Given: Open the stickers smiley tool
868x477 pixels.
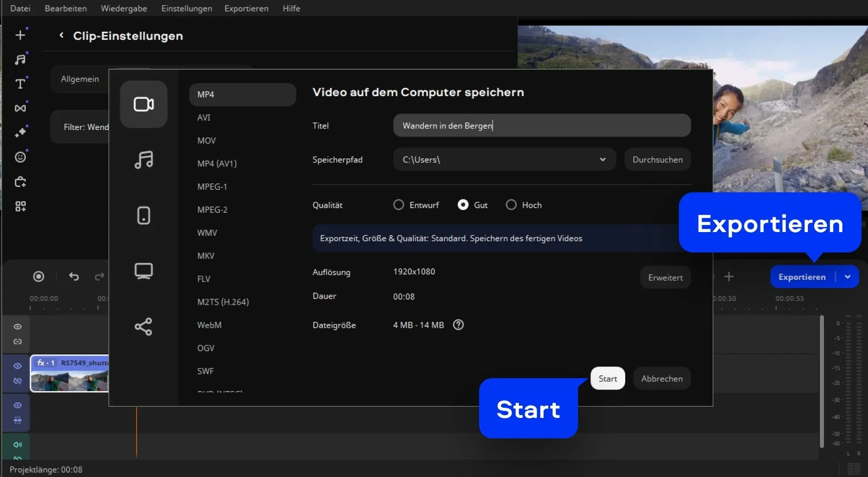Looking at the screenshot, I should point(20,157).
